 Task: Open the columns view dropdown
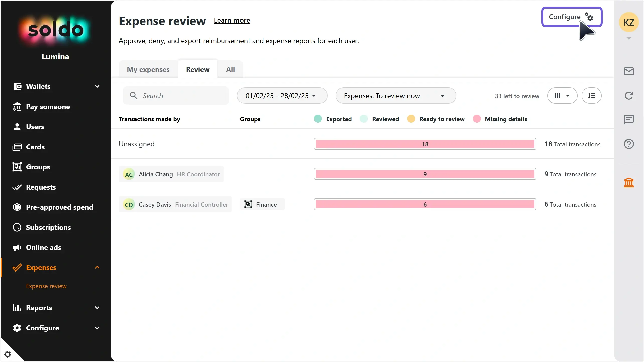tap(562, 96)
